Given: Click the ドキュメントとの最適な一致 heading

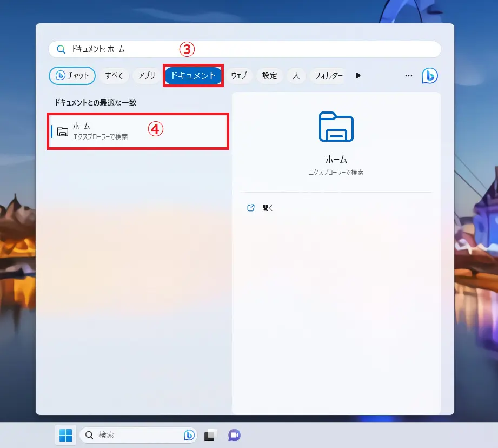Looking at the screenshot, I should click(95, 103).
